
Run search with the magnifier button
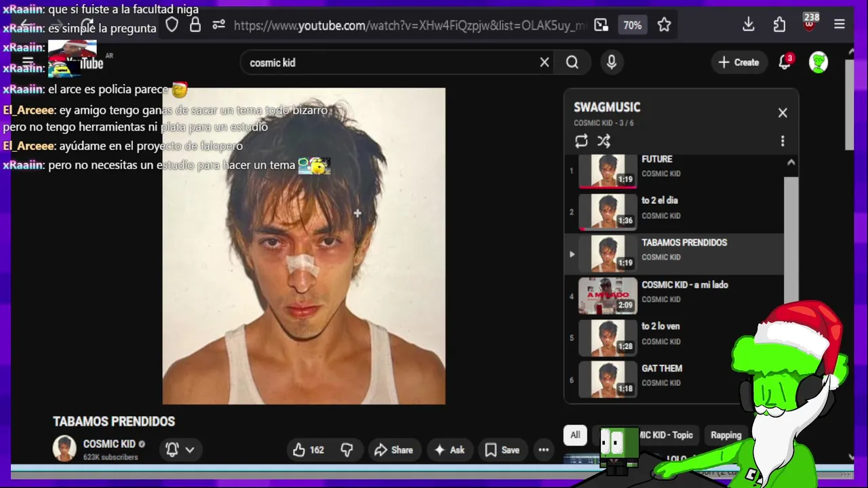click(x=572, y=62)
